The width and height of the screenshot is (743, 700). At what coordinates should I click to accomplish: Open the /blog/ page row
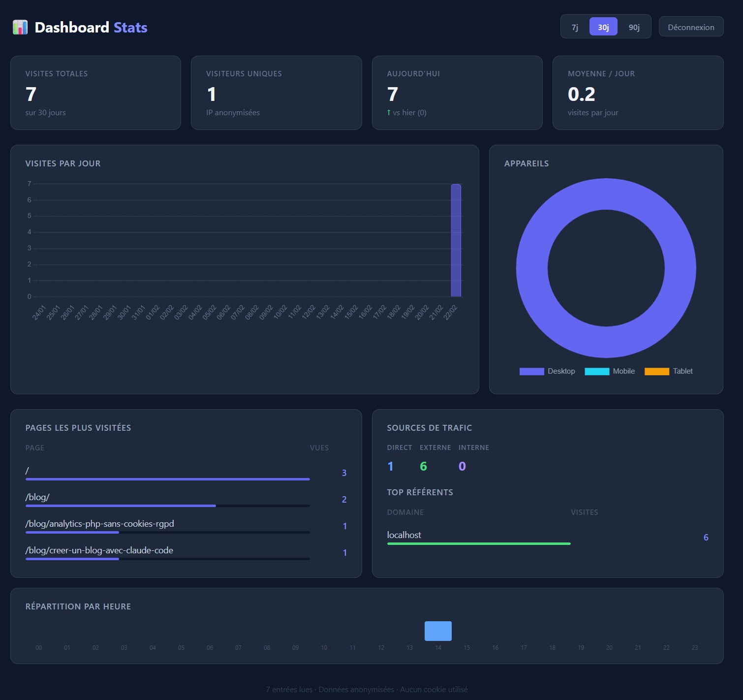[37, 497]
